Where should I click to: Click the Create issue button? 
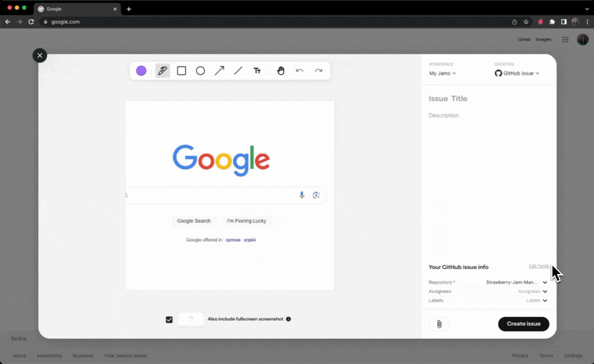[x=523, y=324]
